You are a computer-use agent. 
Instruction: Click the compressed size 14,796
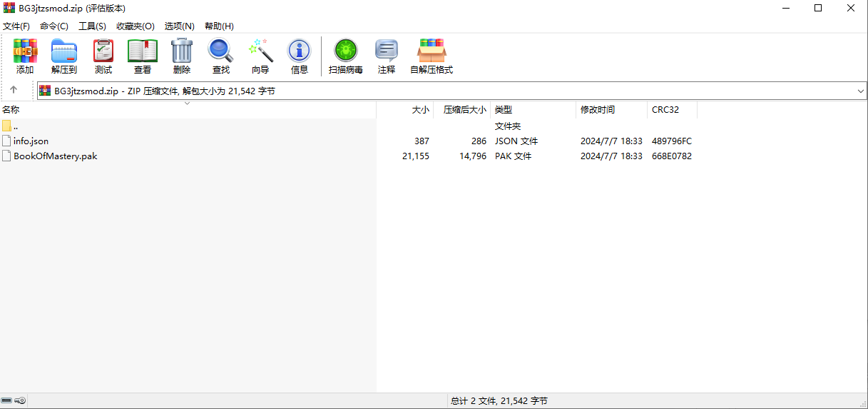pyautogui.click(x=473, y=156)
